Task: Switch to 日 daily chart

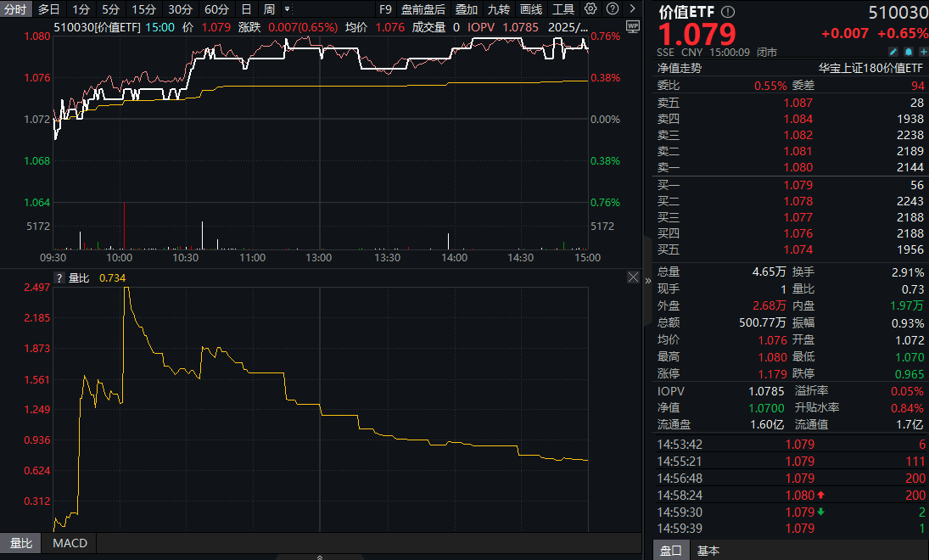Action: tap(247, 8)
